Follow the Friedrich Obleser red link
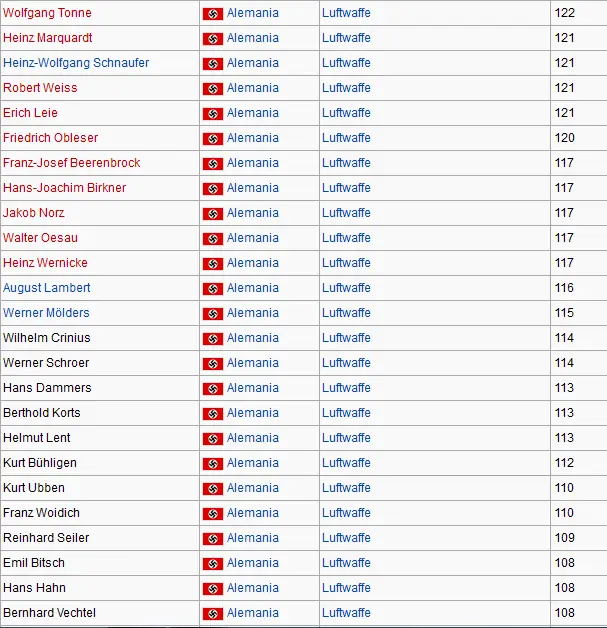 (x=50, y=138)
